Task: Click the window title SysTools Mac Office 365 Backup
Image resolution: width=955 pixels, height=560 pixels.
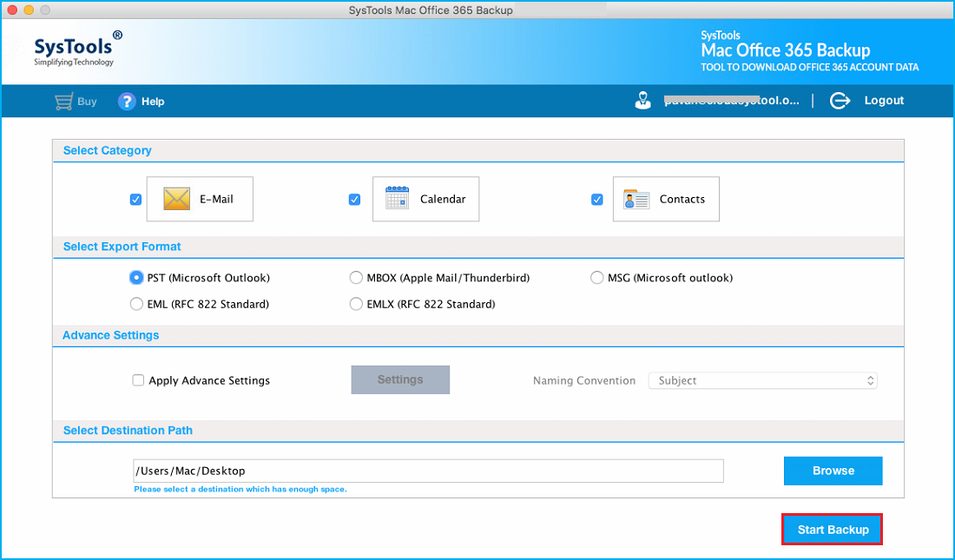Action: pyautogui.click(x=431, y=10)
